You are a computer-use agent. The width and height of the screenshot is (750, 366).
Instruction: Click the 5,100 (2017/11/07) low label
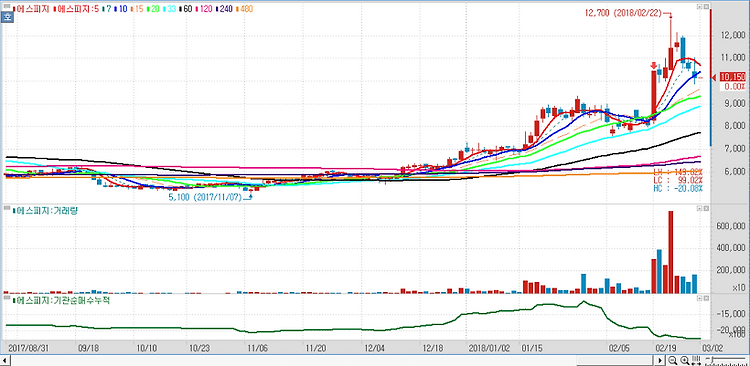[205, 197]
